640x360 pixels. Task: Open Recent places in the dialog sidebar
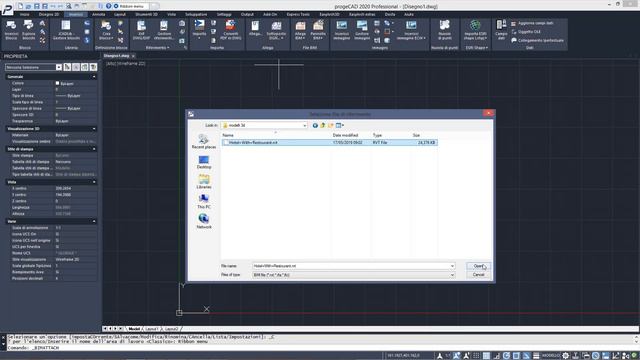pyautogui.click(x=204, y=141)
